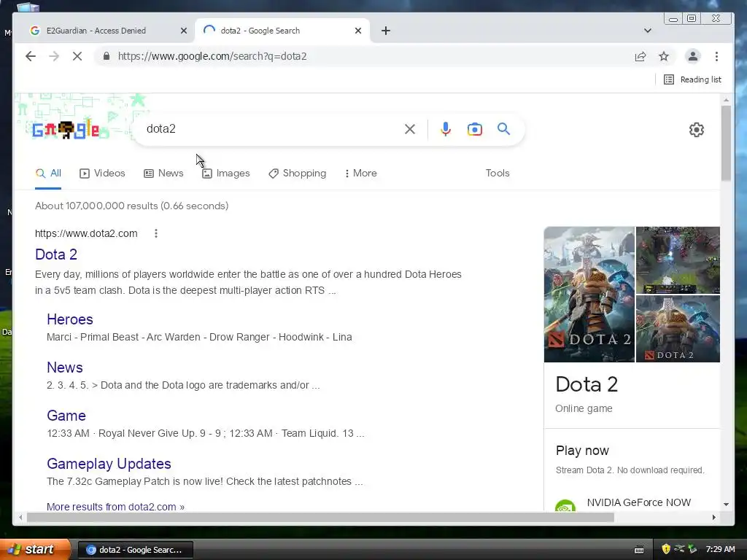The height and width of the screenshot is (560, 747).
Task: Expand the tab search chevron
Action: [648, 31]
